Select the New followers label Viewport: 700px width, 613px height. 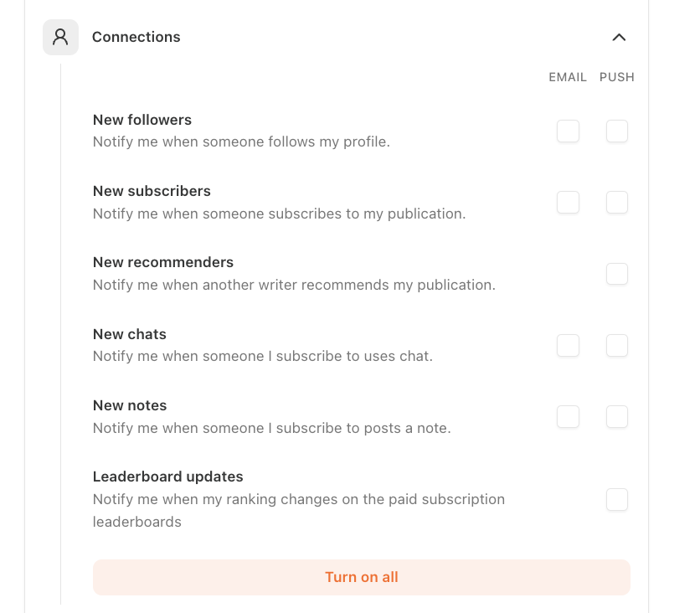click(142, 120)
